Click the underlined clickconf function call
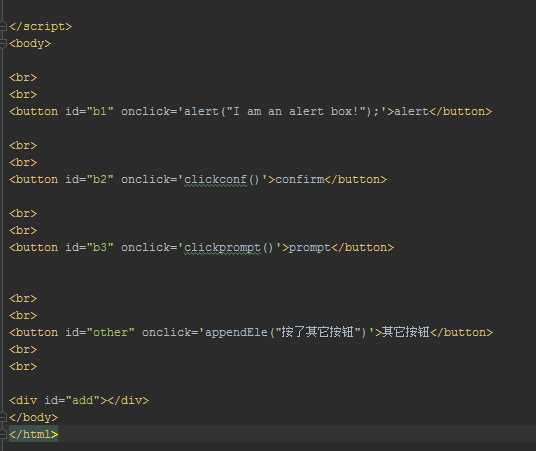This screenshot has width=536, height=451. [x=222, y=180]
